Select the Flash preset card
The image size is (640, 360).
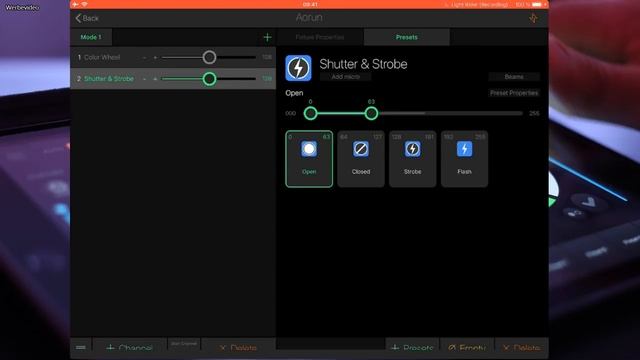[464, 159]
